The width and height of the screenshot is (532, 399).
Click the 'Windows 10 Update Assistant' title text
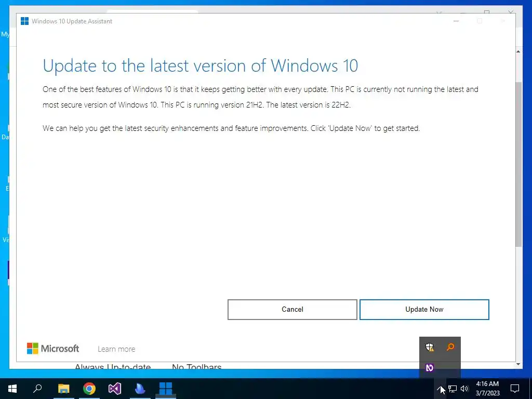[72, 21]
